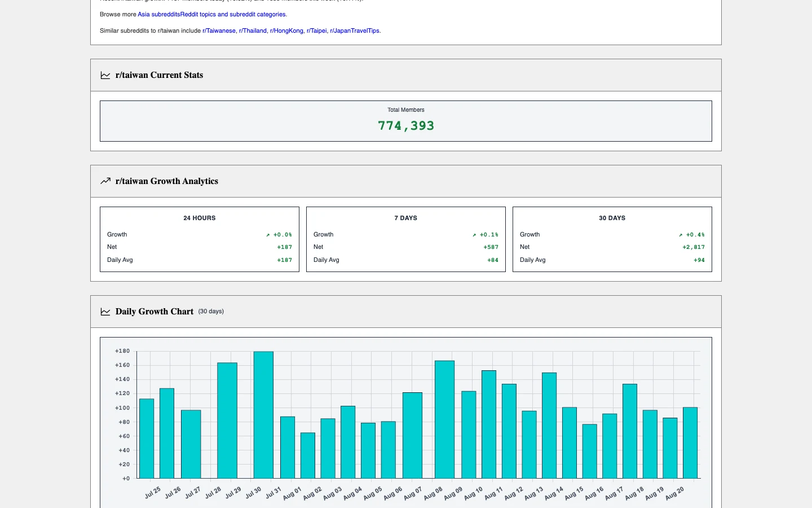The width and height of the screenshot is (812, 508).
Task: Follow the r/HongKong link
Action: point(286,31)
